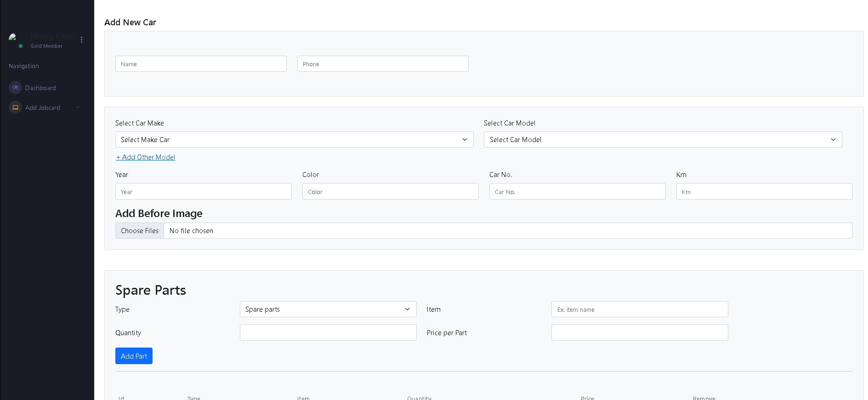Click the Dashboard gauge icon
This screenshot has height=400, width=868.
[x=15, y=88]
